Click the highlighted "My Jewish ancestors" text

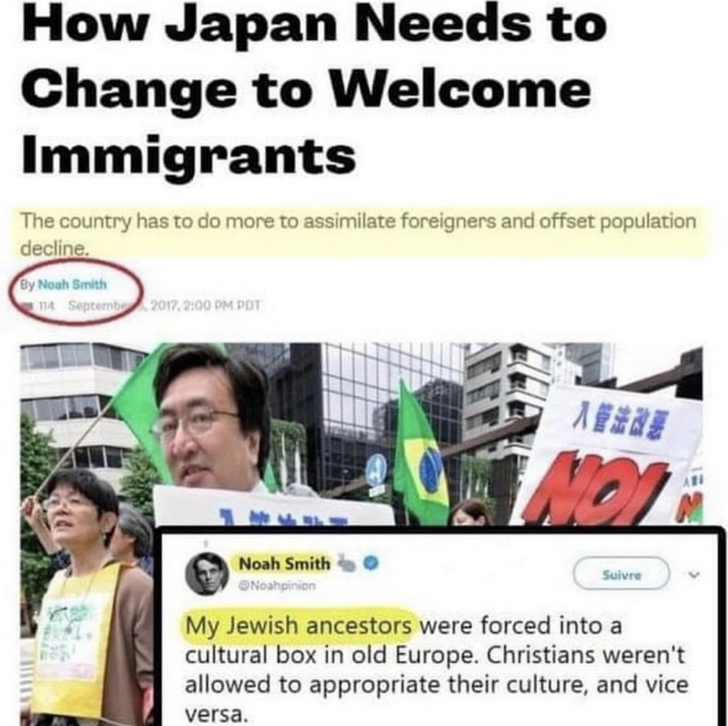coord(298,626)
